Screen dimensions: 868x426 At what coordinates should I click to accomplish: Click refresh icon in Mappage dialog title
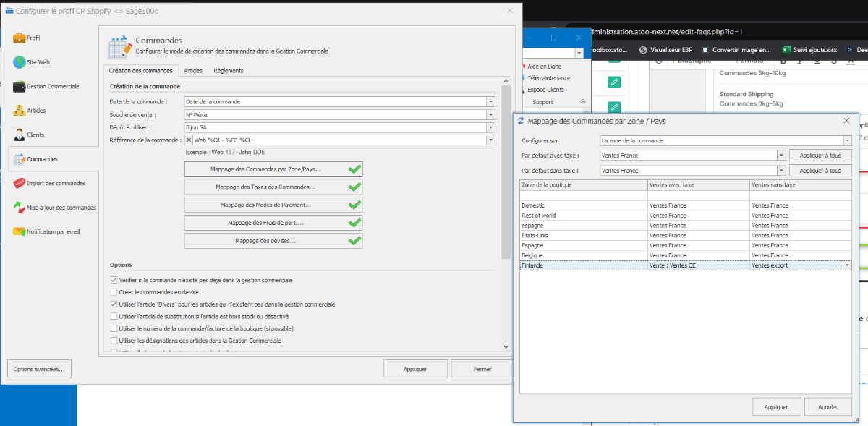(521, 121)
